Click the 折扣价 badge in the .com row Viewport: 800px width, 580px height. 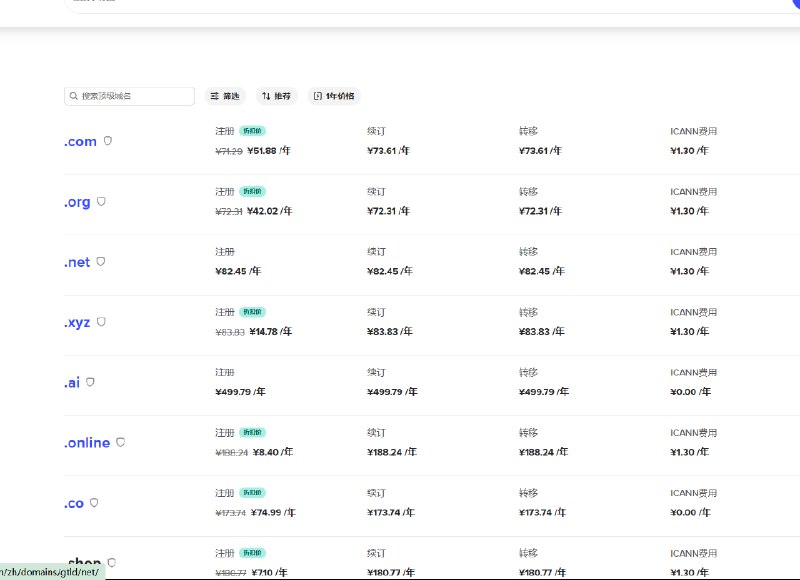(253, 131)
